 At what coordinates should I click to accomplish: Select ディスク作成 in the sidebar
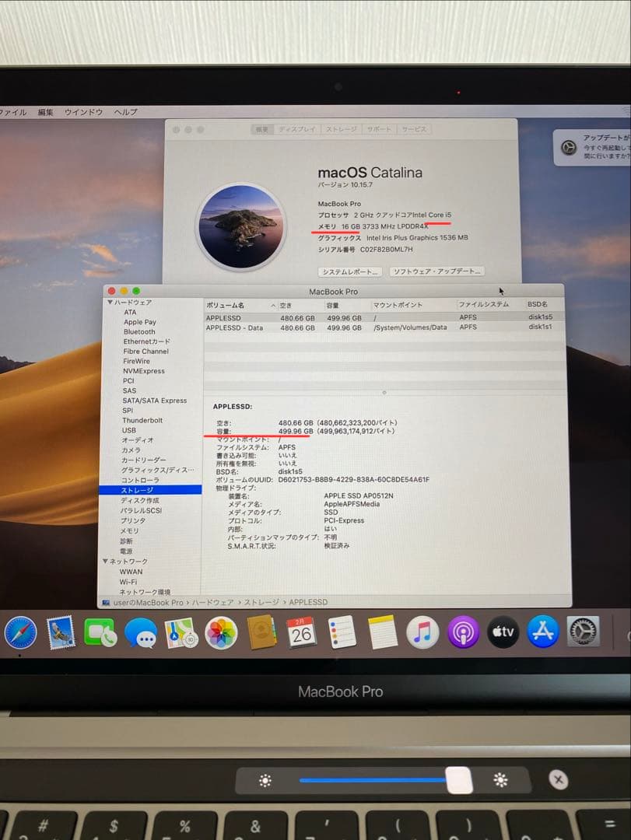click(x=139, y=500)
